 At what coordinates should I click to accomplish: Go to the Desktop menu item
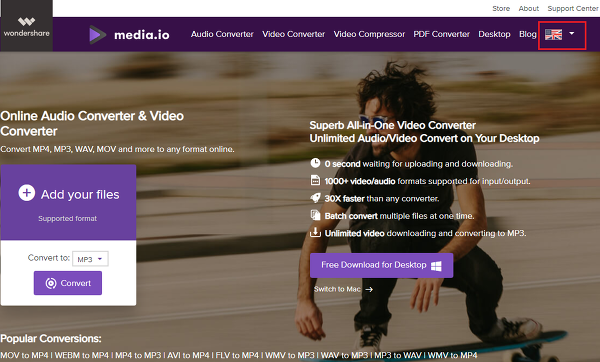[x=494, y=34]
